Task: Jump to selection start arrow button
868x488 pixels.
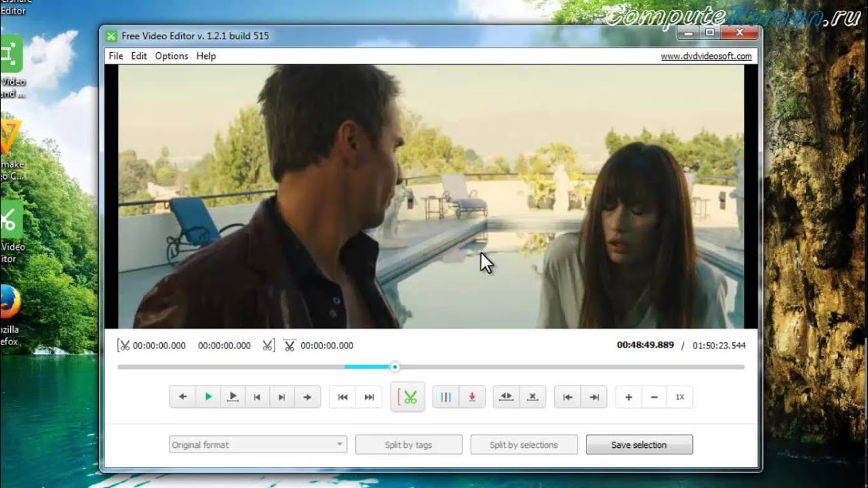Action: coord(568,397)
